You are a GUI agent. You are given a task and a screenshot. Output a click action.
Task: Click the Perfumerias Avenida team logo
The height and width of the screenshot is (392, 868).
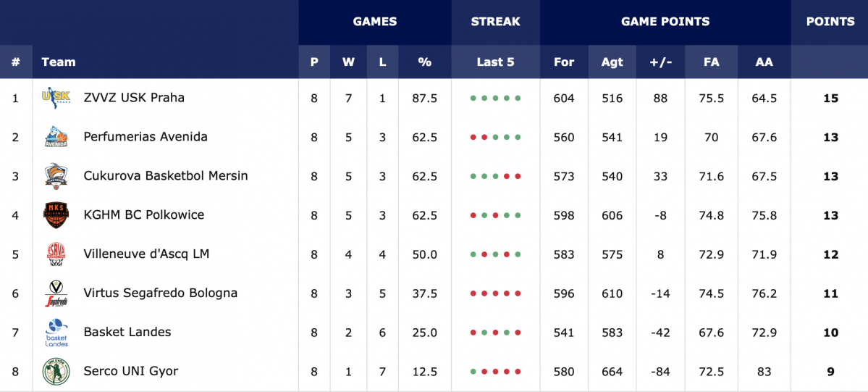(56, 137)
